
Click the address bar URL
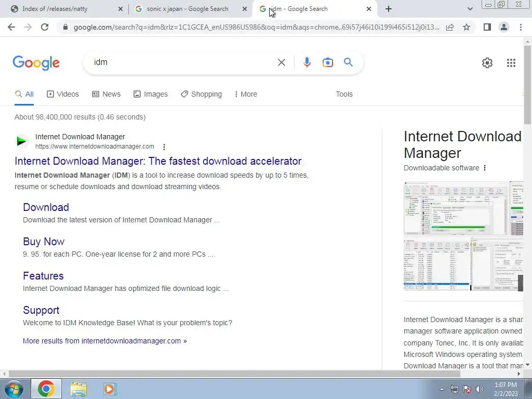click(x=256, y=27)
